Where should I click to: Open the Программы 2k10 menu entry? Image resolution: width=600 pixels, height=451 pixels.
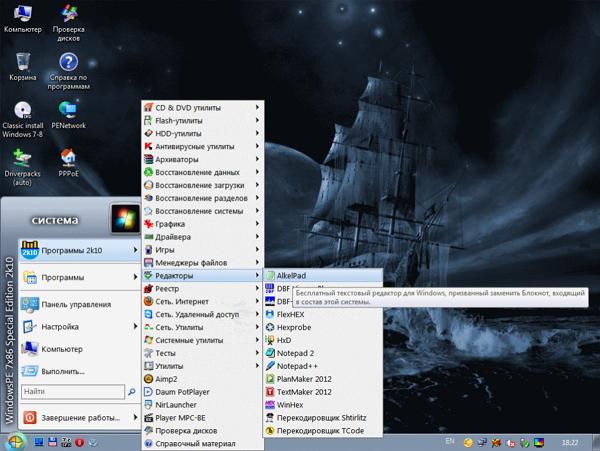(76, 249)
